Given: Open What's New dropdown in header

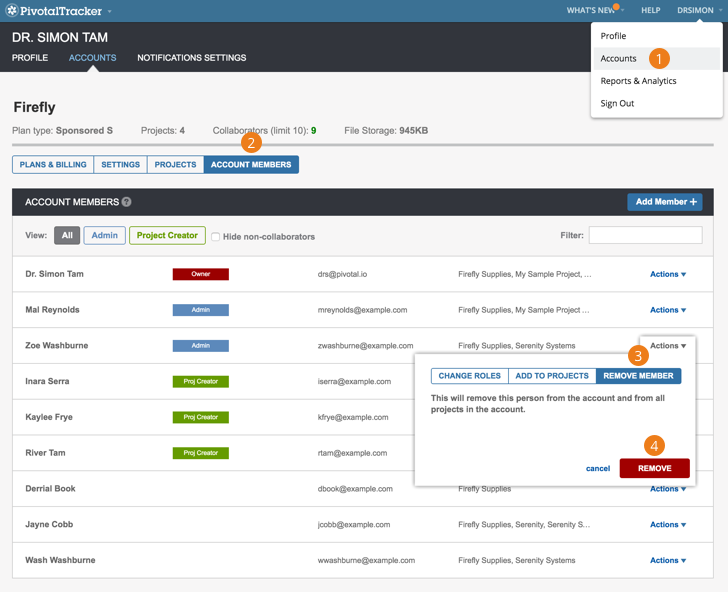Looking at the screenshot, I should pyautogui.click(x=594, y=11).
